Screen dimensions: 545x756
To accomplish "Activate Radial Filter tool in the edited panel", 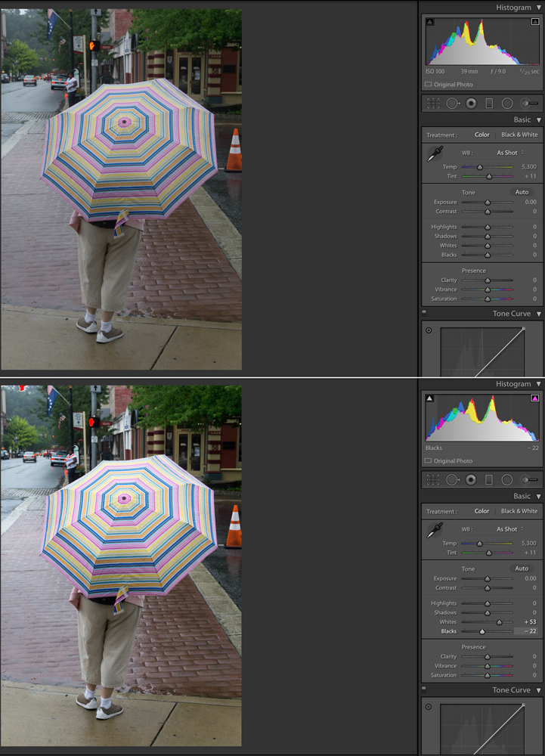I will point(507,479).
